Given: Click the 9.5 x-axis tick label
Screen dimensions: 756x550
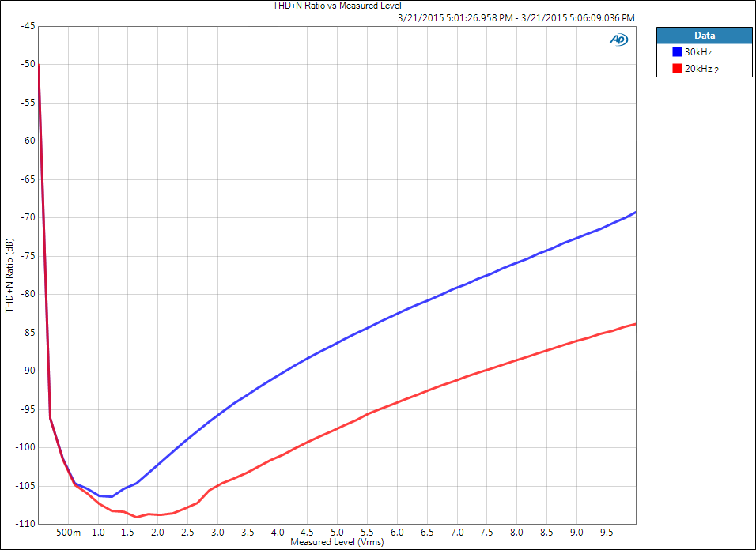Looking at the screenshot, I should click(607, 533).
